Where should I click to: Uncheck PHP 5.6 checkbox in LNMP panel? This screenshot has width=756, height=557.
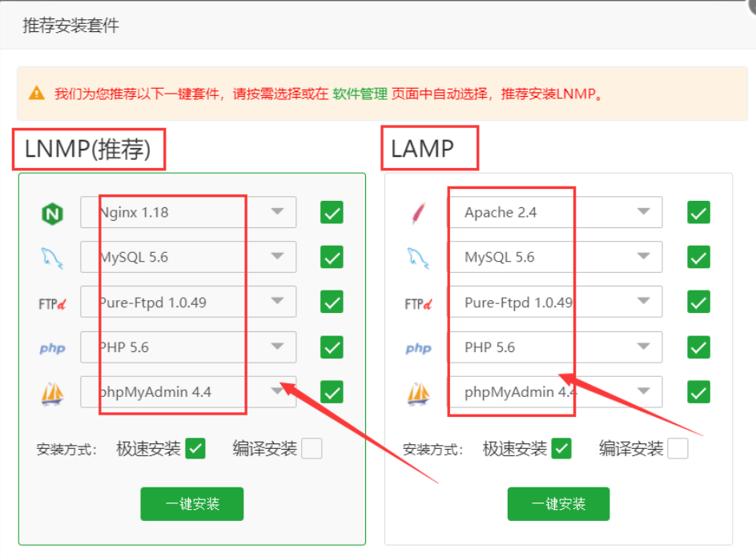click(332, 347)
